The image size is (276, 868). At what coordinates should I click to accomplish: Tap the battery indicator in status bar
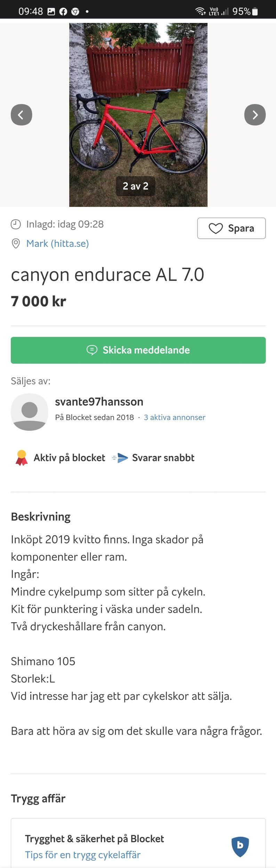click(255, 11)
